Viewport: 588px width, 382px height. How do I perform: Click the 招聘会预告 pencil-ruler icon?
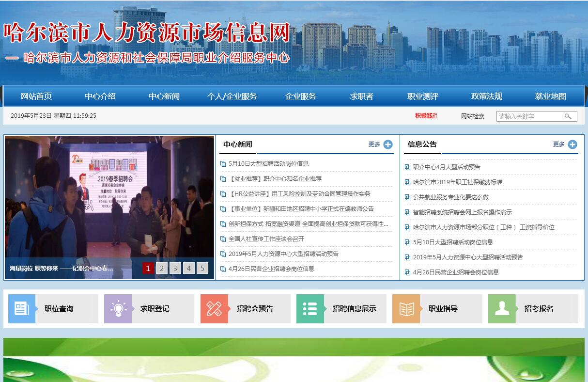[214, 309]
